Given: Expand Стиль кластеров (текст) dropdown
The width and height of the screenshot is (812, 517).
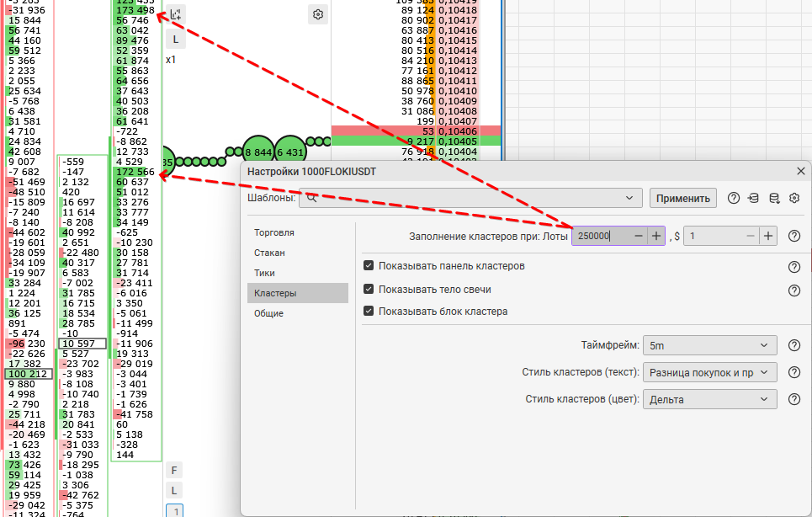Looking at the screenshot, I should [709, 372].
